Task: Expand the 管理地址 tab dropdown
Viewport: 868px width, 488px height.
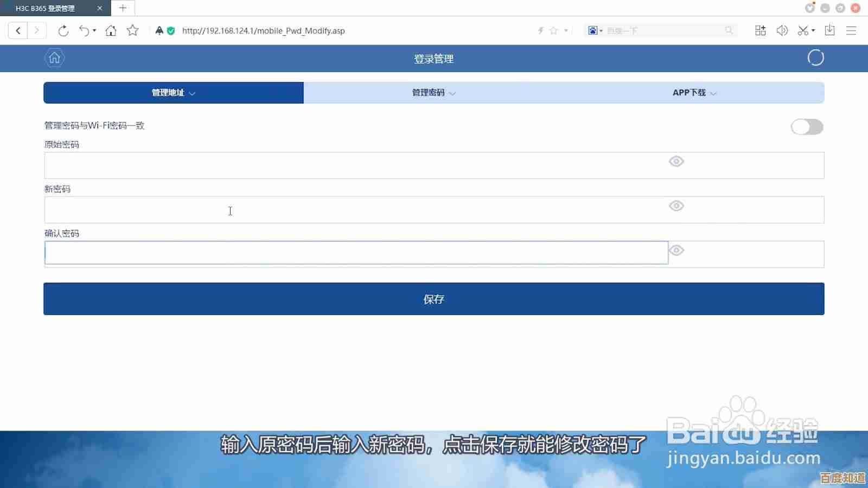Action: 173,93
